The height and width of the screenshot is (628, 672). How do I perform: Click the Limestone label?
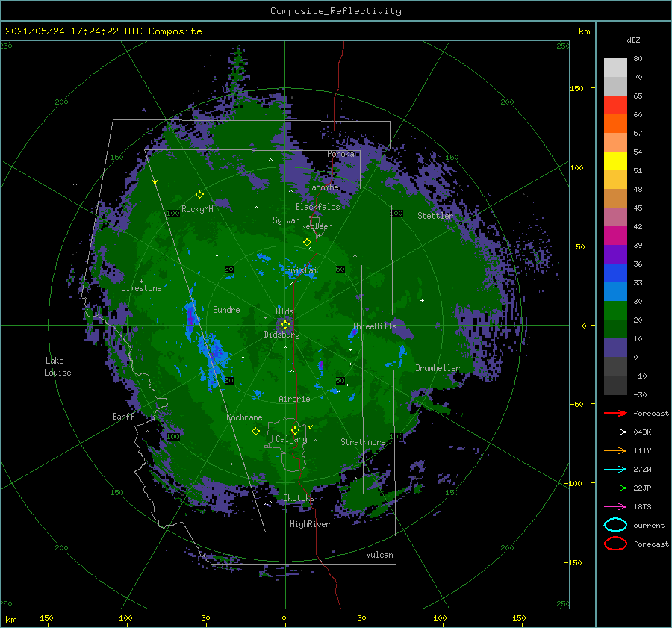(x=141, y=288)
